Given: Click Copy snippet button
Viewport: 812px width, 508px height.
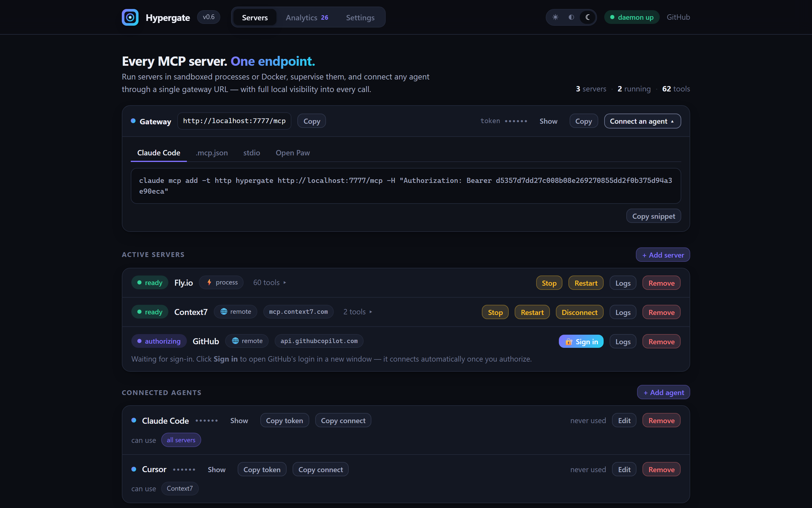Looking at the screenshot, I should (653, 216).
